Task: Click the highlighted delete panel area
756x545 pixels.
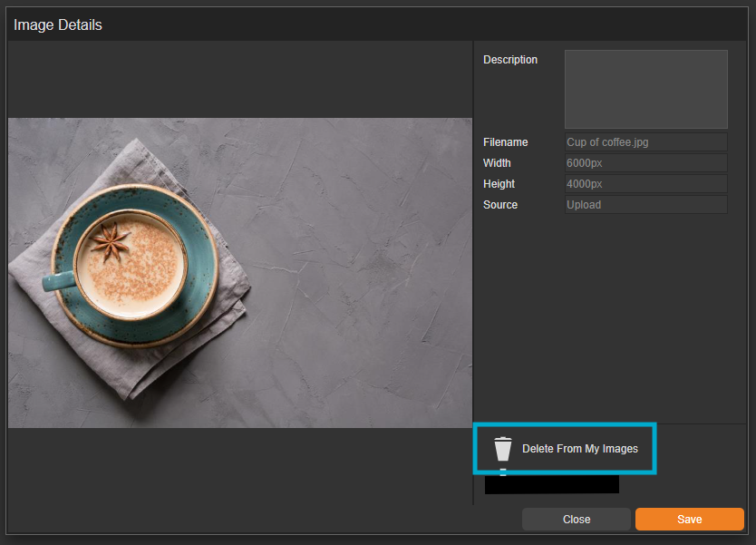Action: 564,448
